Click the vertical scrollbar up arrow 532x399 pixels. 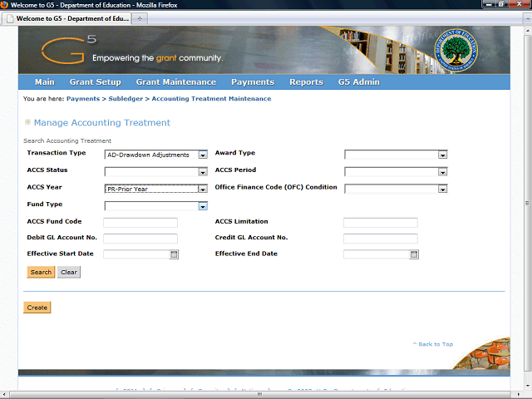pyautogui.click(x=527, y=31)
